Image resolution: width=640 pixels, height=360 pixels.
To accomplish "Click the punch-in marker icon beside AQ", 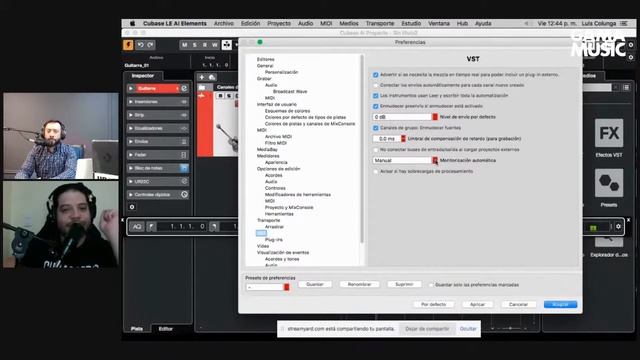I will [x=151, y=227].
